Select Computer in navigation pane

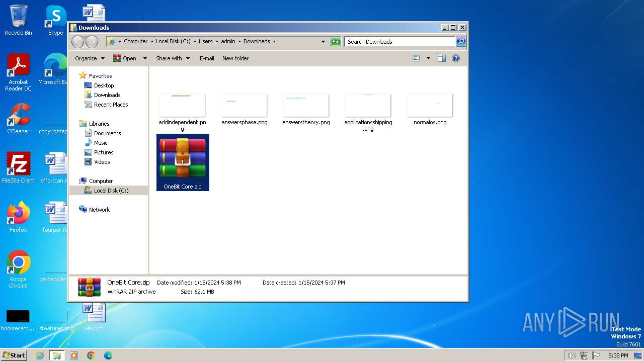point(101,181)
